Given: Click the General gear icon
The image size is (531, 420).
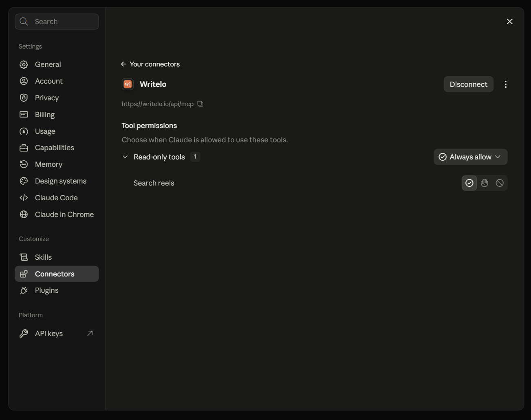Looking at the screenshot, I should (24, 64).
